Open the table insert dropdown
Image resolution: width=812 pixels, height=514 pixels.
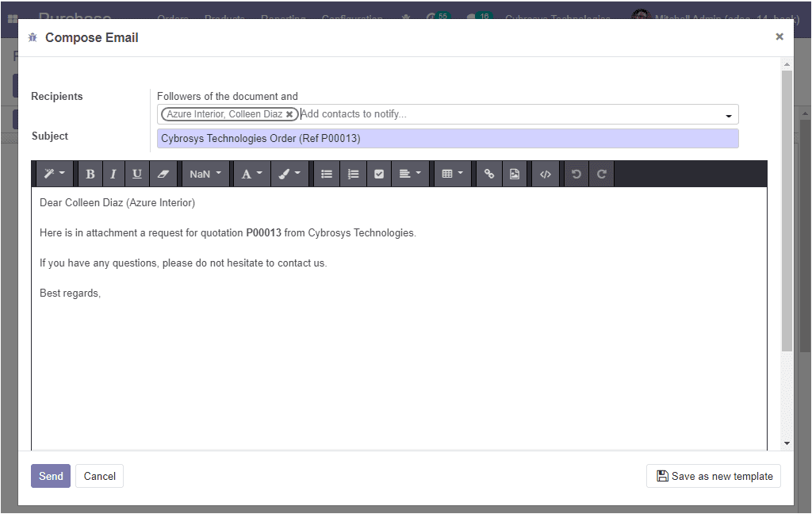452,174
